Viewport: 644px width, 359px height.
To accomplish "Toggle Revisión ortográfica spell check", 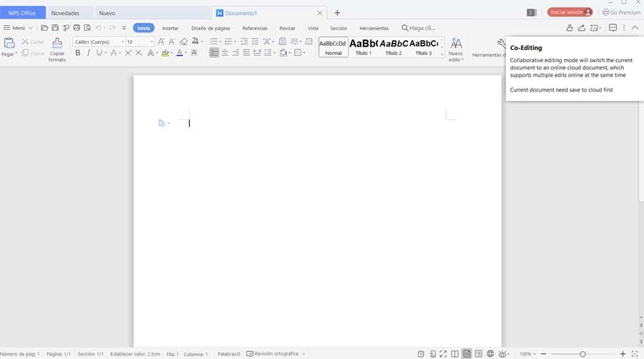I will click(273, 354).
